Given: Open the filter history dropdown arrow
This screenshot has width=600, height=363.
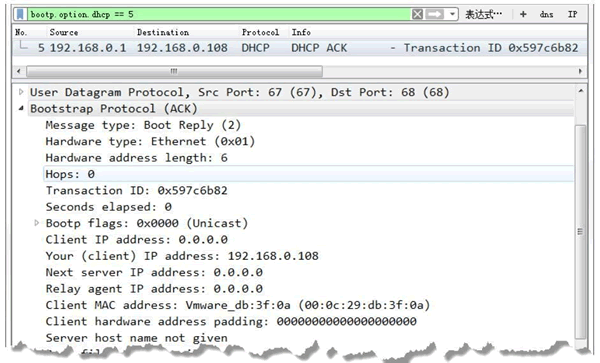Looking at the screenshot, I should [x=452, y=15].
